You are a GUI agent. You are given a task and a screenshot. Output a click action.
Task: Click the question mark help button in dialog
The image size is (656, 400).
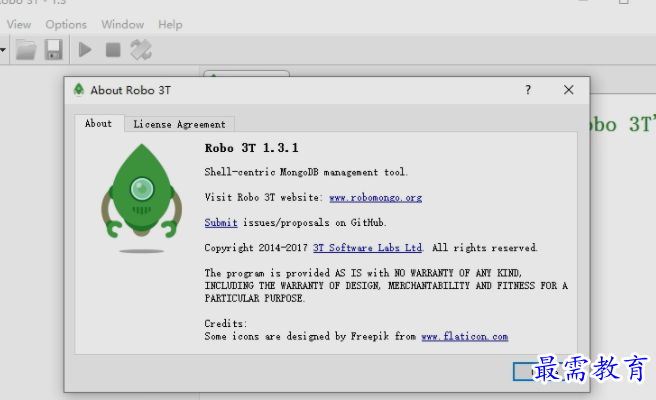pyautogui.click(x=528, y=90)
